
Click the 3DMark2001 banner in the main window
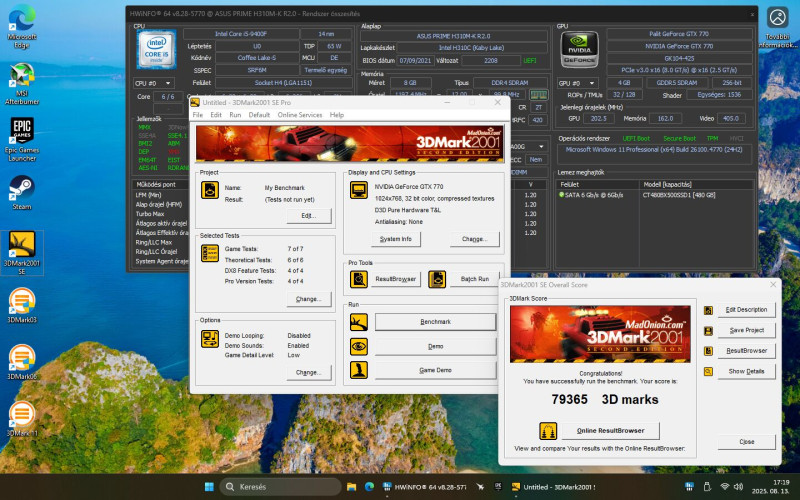click(x=350, y=143)
